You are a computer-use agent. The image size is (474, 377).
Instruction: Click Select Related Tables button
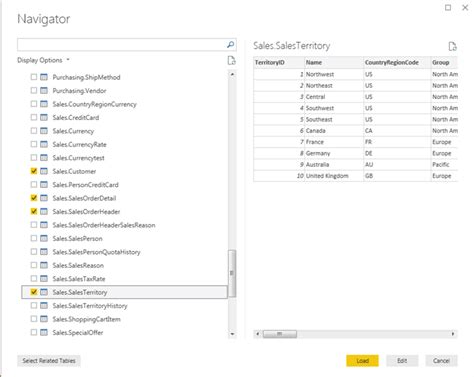pyautogui.click(x=49, y=361)
